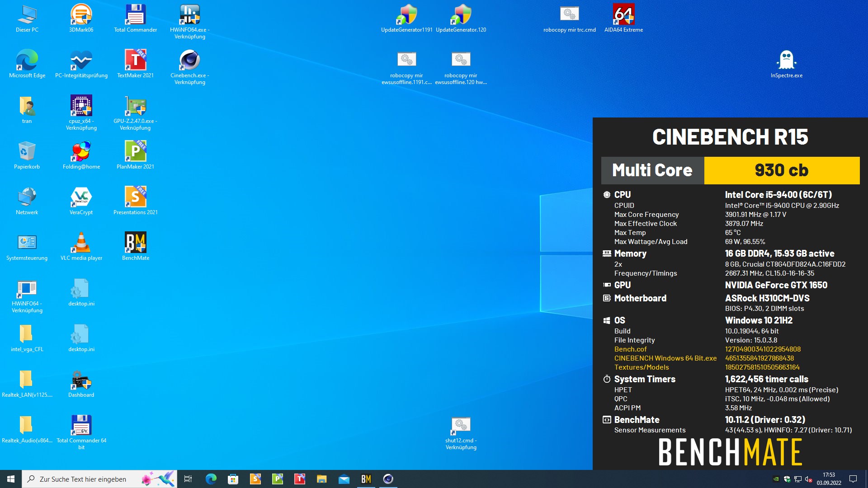
Task: Open the InSpectre.exe ghost icon
Action: (x=787, y=64)
